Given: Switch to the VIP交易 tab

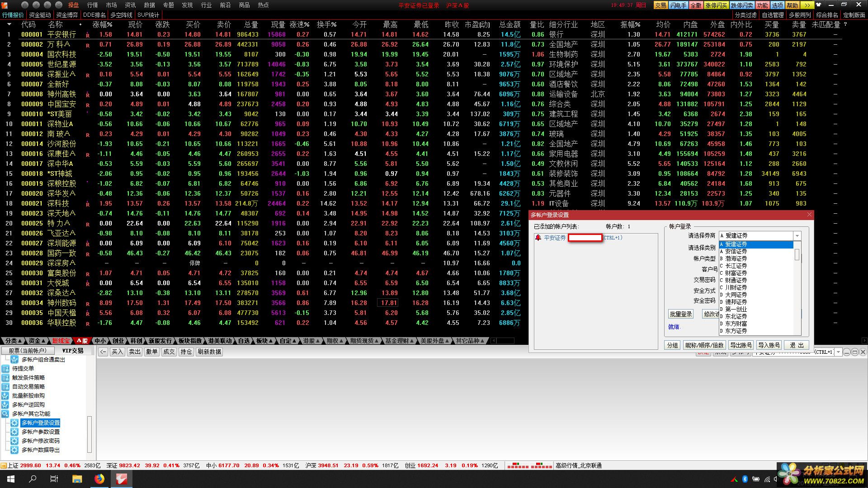Looking at the screenshot, I should click(73, 351).
